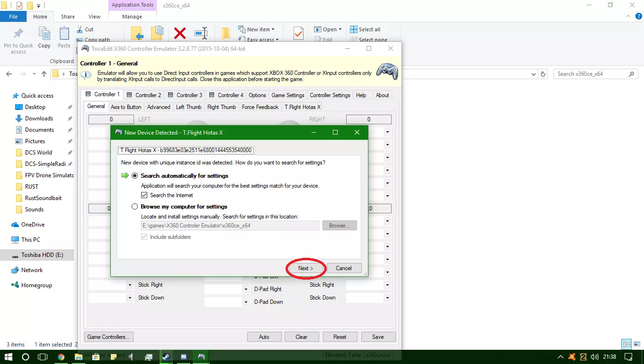Click Explorer's Back arrow

coord(9,74)
